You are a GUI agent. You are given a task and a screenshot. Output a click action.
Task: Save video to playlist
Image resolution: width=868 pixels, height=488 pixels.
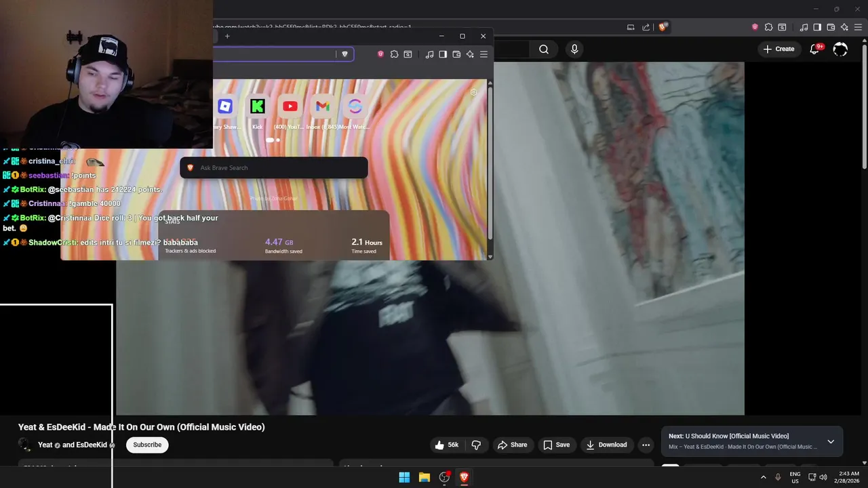(556, 445)
